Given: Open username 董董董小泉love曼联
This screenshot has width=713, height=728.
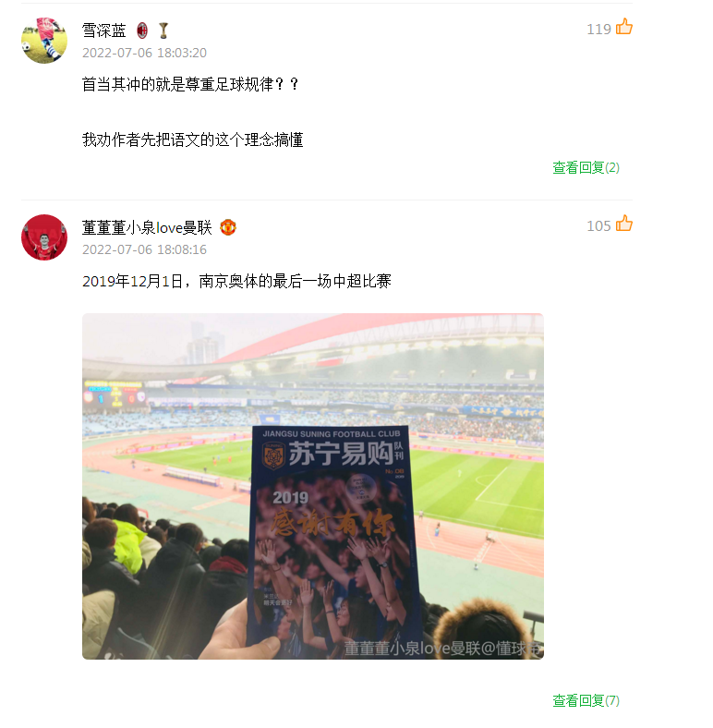Looking at the screenshot, I should click(x=147, y=227).
